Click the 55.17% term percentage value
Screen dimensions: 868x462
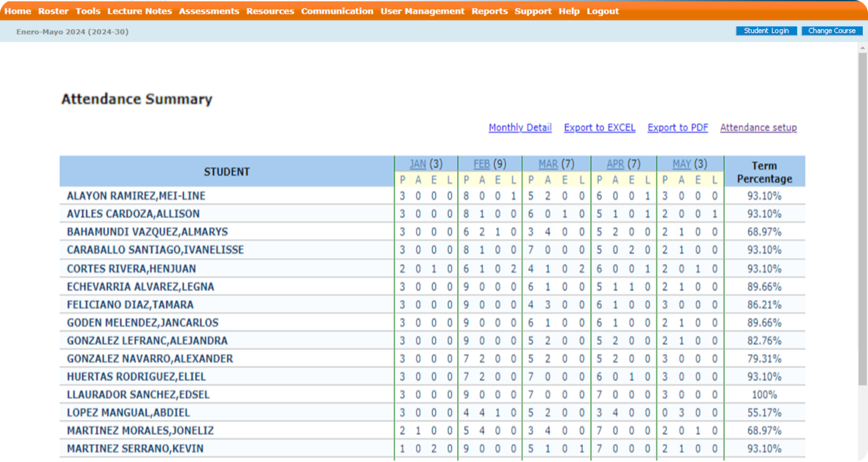[764, 413]
